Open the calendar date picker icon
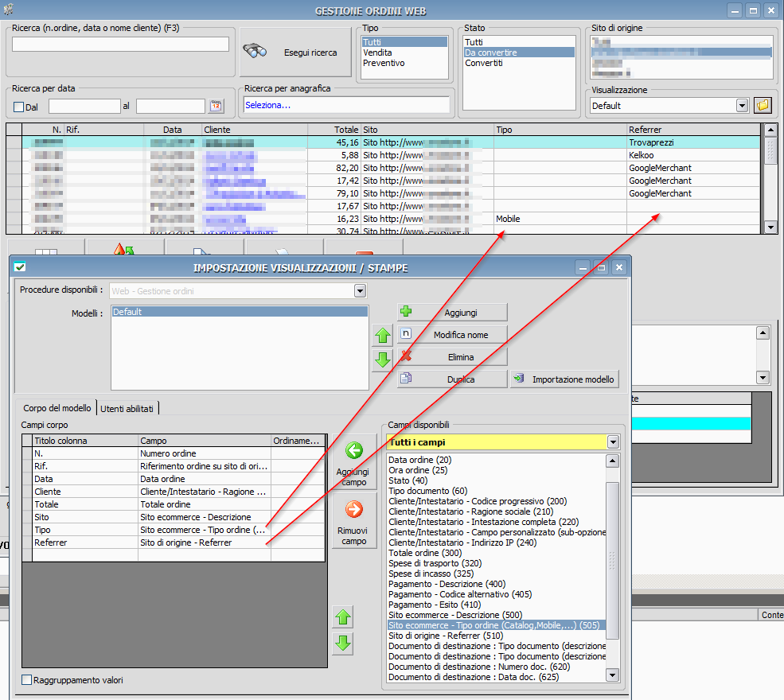 point(216,106)
